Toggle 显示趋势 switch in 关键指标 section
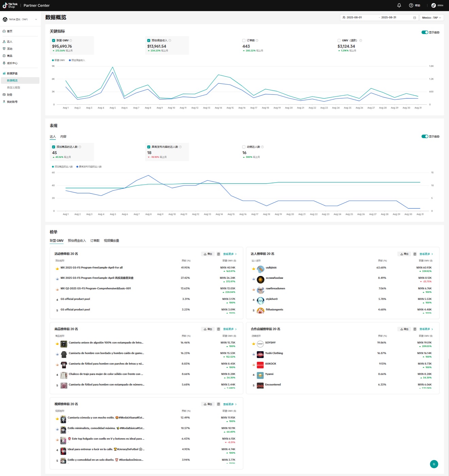Viewport: 449px width, 476px height. click(425, 32)
